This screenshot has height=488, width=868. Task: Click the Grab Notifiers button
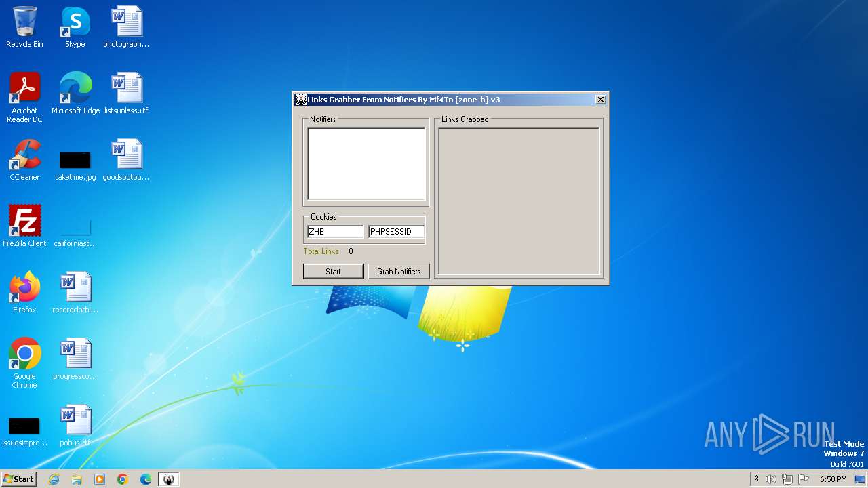pos(399,271)
